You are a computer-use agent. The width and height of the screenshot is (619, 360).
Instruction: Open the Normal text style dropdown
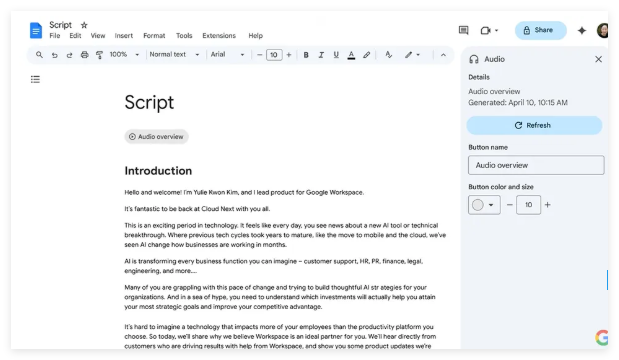[x=174, y=54]
